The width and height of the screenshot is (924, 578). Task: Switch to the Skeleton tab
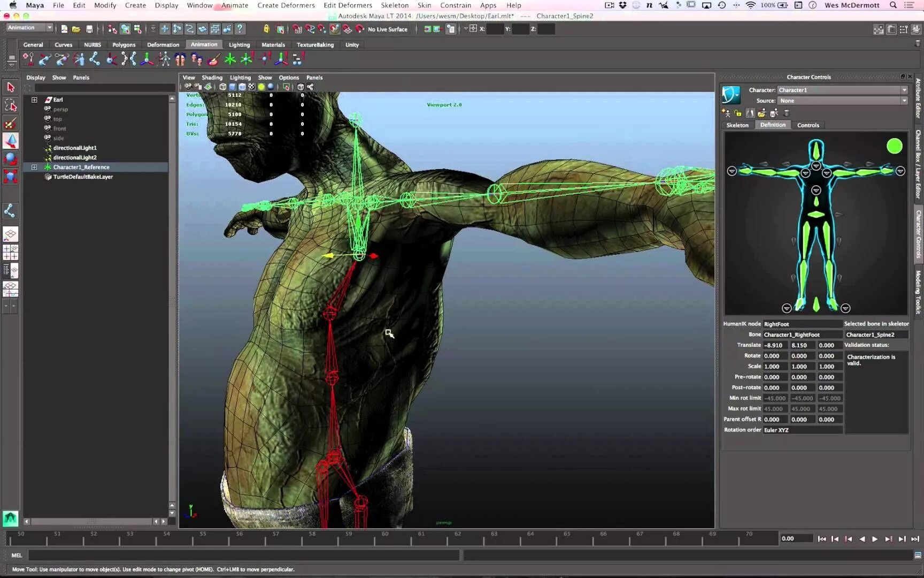(x=737, y=125)
